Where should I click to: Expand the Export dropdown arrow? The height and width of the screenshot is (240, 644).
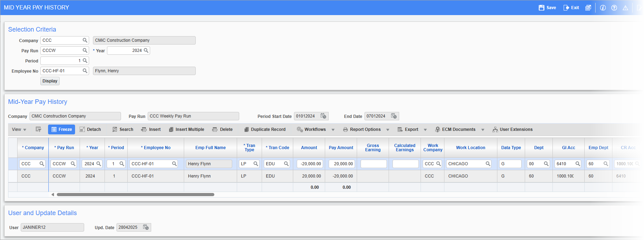click(425, 130)
